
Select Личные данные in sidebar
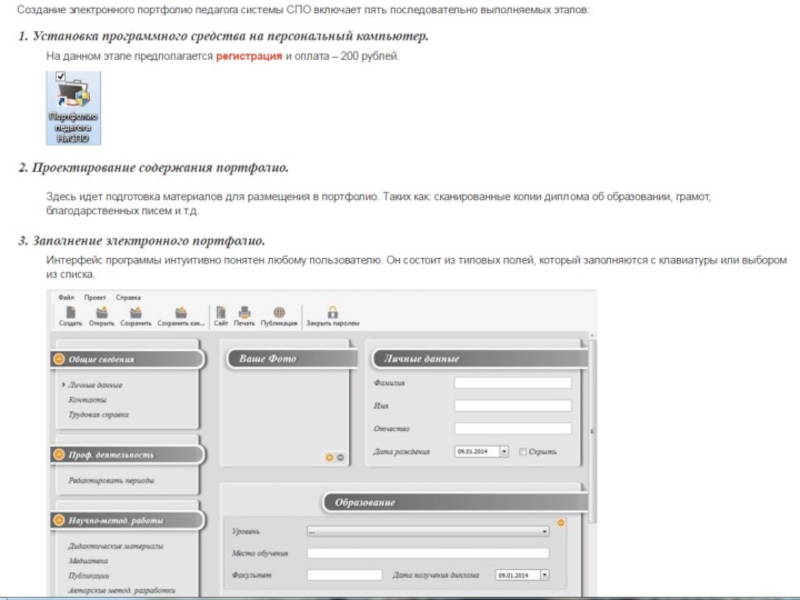click(x=95, y=385)
